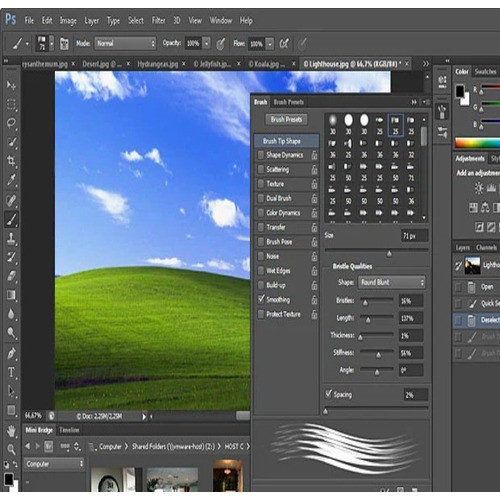Screen dimensions: 500x500
Task: Select the Healing Brush tool
Action: [11, 201]
